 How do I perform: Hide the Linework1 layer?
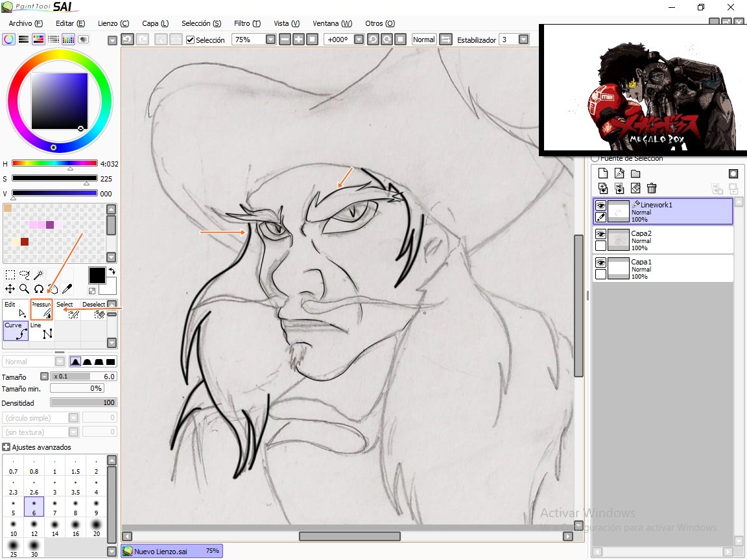point(600,205)
